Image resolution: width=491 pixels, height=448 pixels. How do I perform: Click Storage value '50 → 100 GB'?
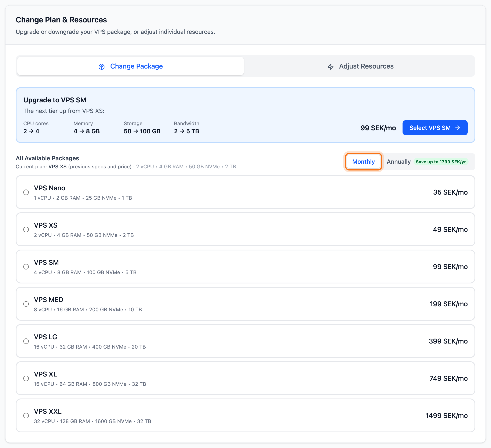[x=142, y=131]
